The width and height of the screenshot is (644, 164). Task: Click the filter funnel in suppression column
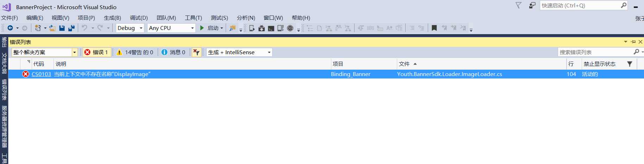click(630, 64)
